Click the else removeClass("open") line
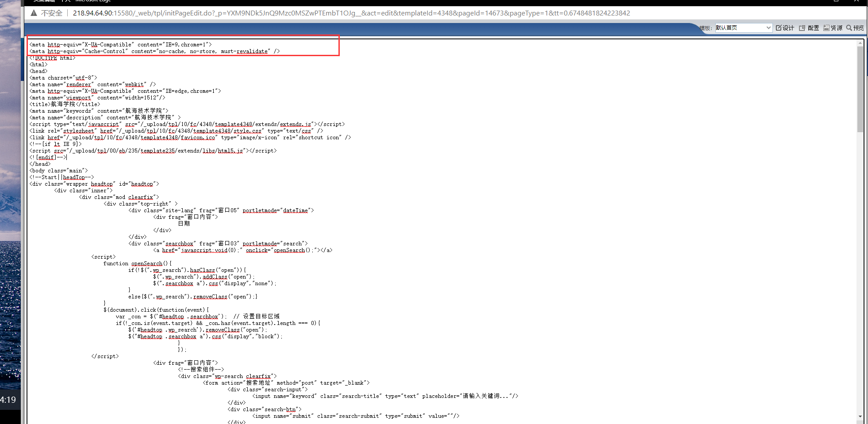This screenshot has width=868, height=424. [193, 297]
